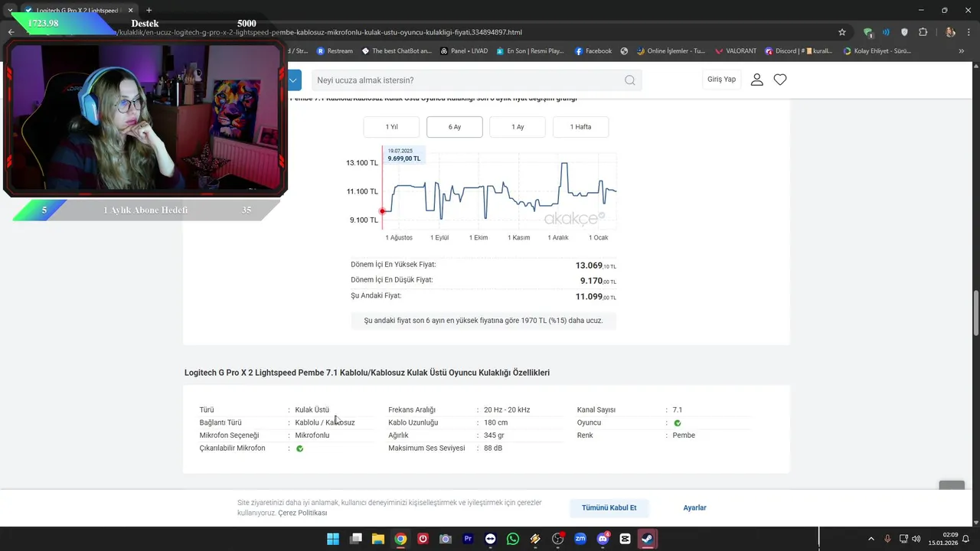
Task: Expand the blue category dropdown beside search
Action: point(294,80)
